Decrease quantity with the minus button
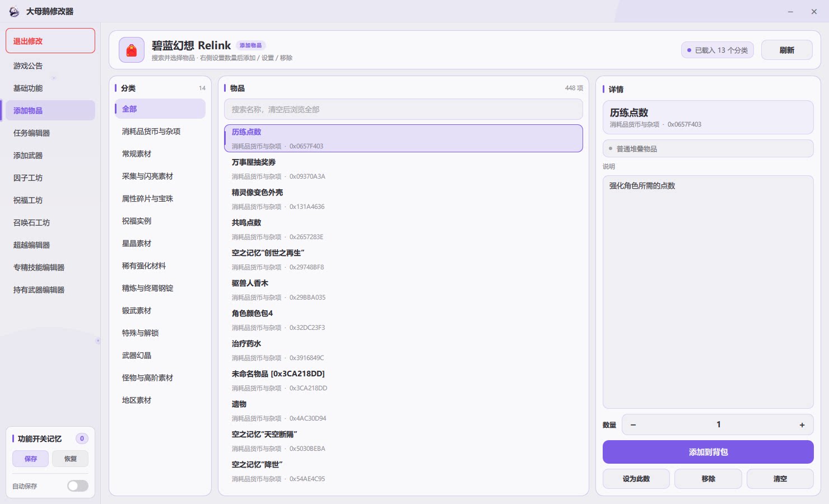This screenshot has width=829, height=504. click(x=633, y=425)
